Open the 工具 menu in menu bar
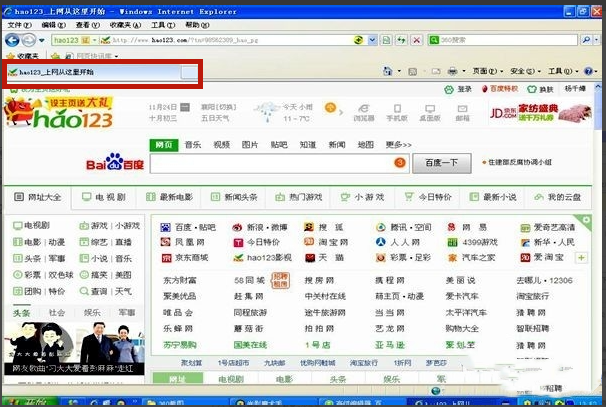The height and width of the screenshot is (407, 606). [163, 25]
